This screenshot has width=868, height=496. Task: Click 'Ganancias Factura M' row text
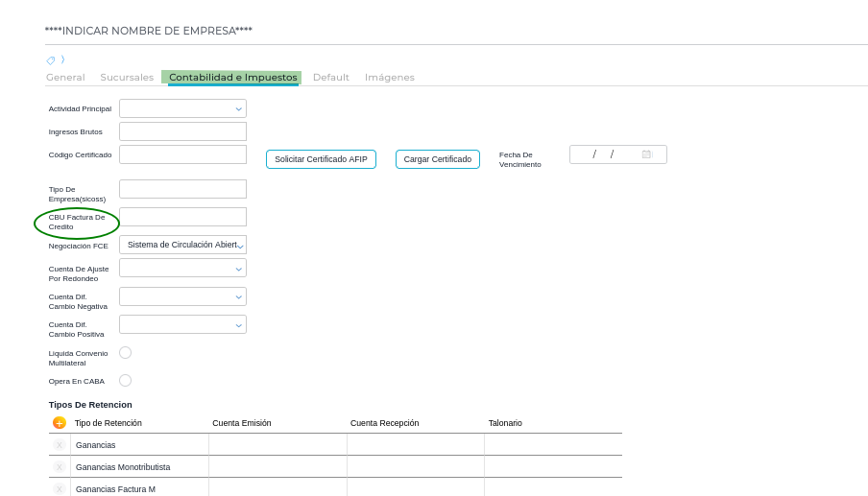[x=115, y=489]
